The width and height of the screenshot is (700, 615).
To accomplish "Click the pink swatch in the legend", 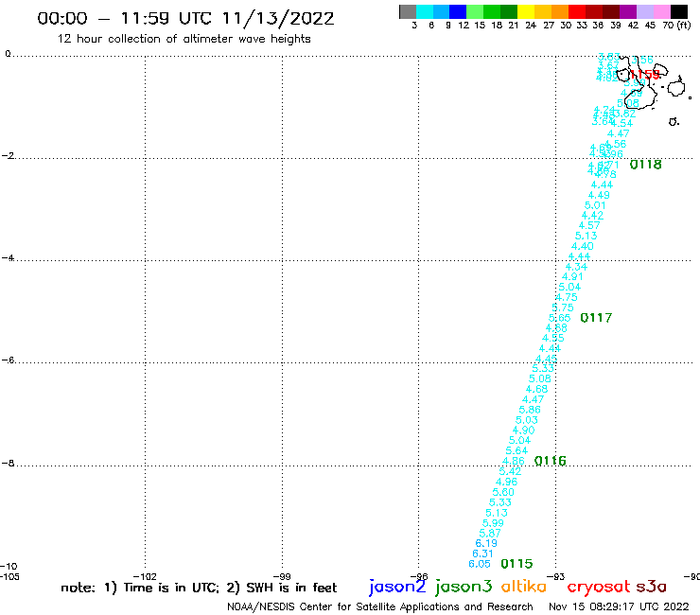I will click(x=662, y=11).
